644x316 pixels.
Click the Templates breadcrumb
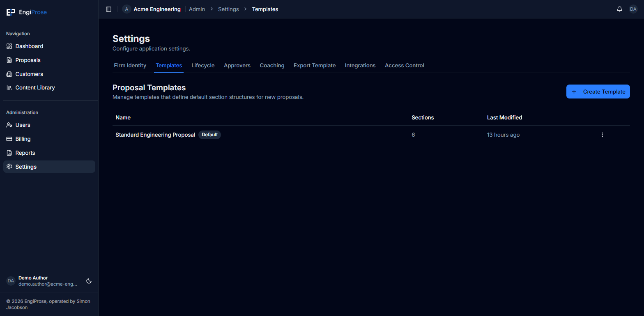[265, 9]
